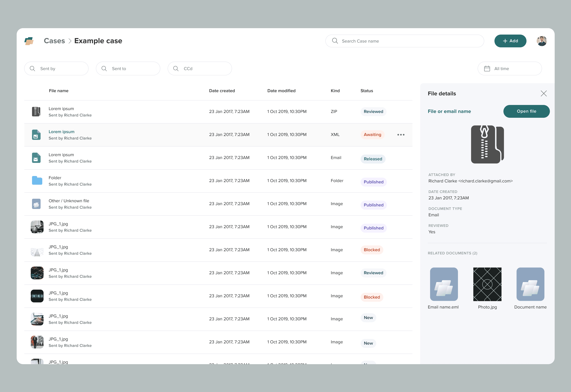571x392 pixels.
Task: Click the Sent by search field
Action: (x=56, y=68)
